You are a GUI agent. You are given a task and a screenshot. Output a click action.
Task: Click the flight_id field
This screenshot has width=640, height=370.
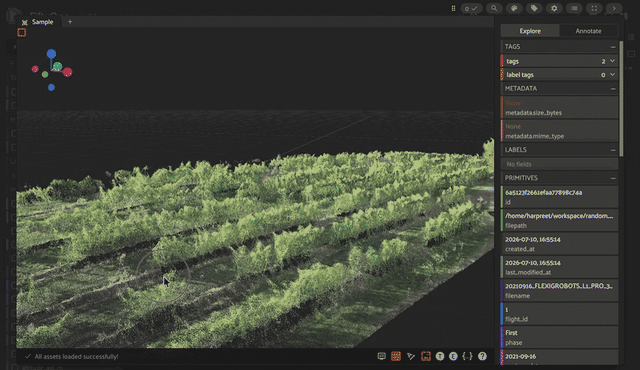559,314
